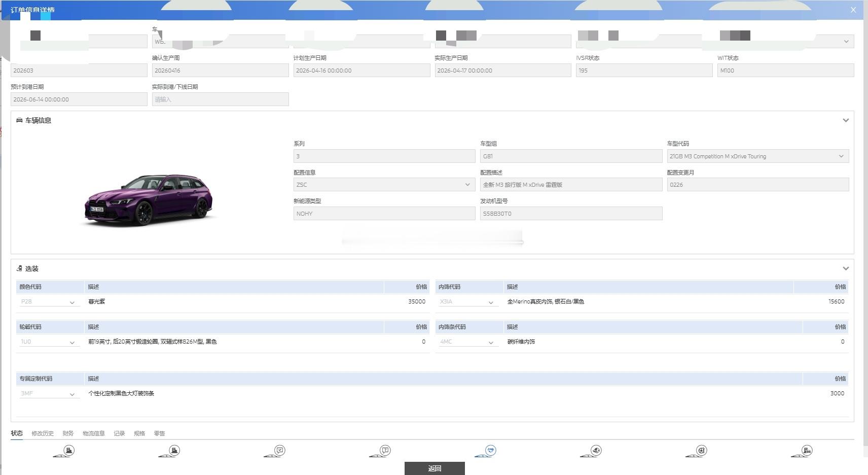Open the 零售 tab
Viewport: 868px width, 475px height.
pyautogui.click(x=160, y=433)
